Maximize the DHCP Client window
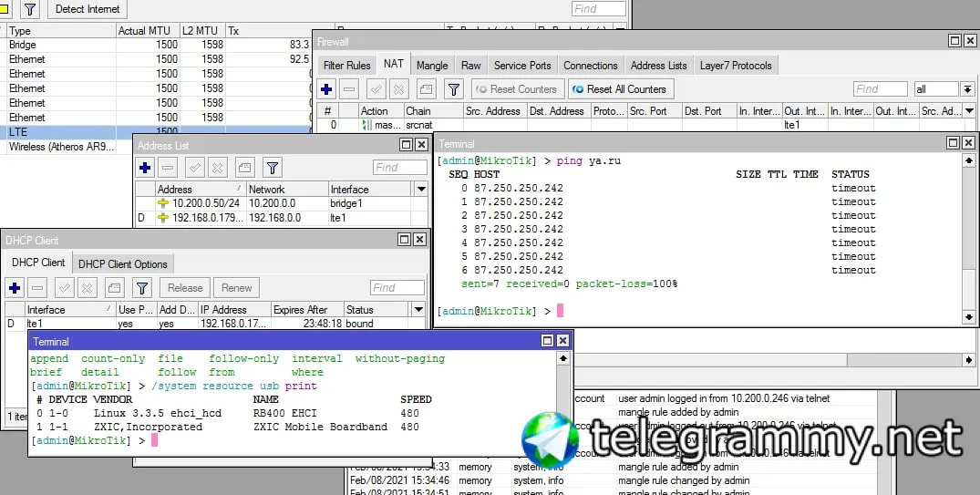Image resolution: width=980 pixels, height=495 pixels. (405, 240)
